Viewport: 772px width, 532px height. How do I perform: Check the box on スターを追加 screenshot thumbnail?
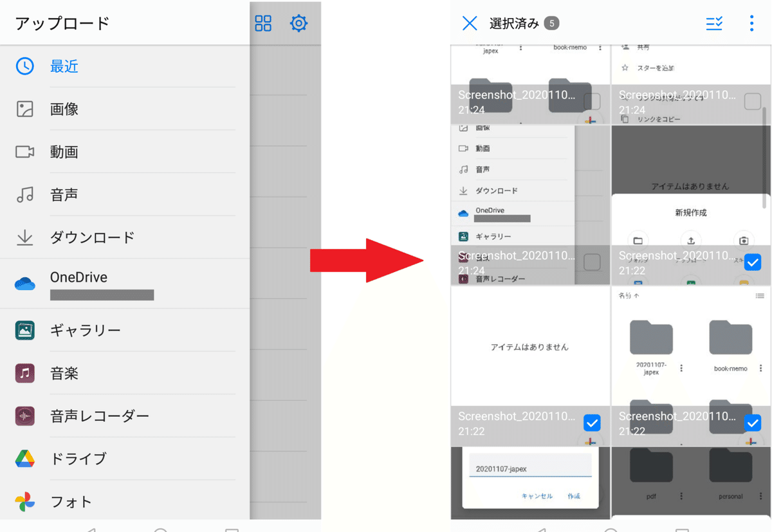pyautogui.click(x=753, y=102)
